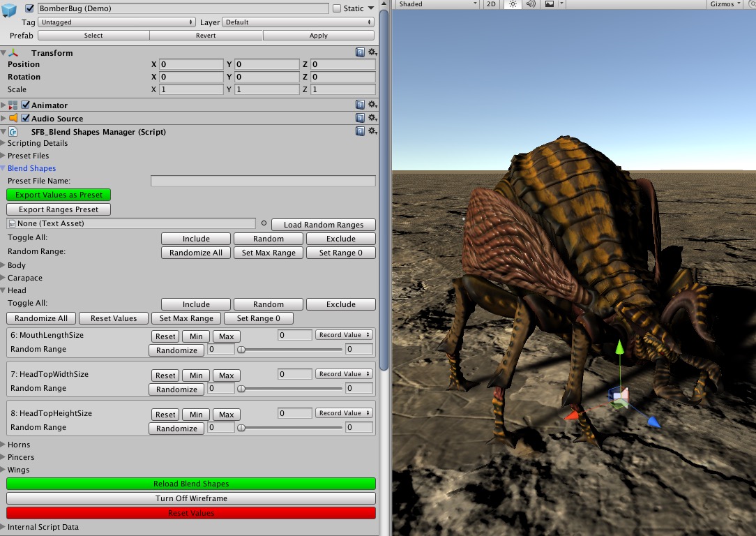Open the Transform help book icon
Viewport: 756px width, 536px height.
[360, 52]
